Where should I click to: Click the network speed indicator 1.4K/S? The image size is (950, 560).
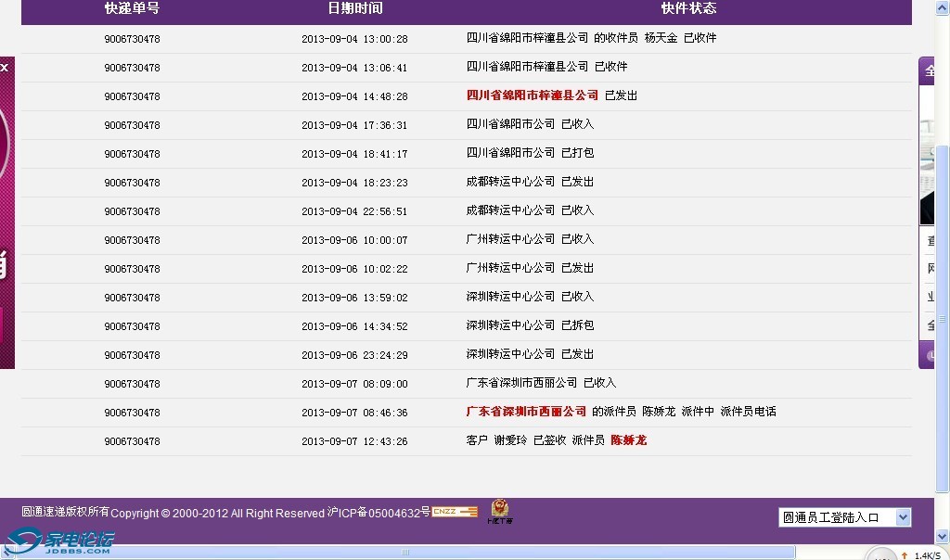click(927, 555)
